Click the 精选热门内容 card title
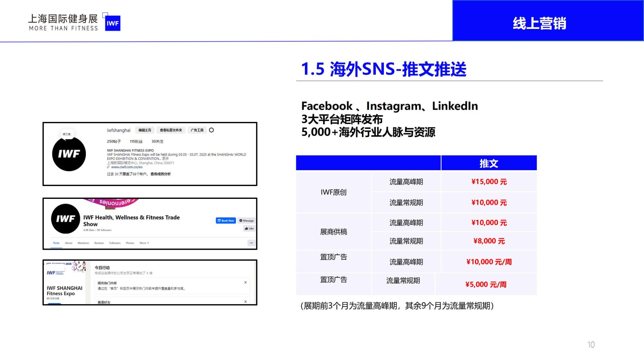 [x=107, y=283]
